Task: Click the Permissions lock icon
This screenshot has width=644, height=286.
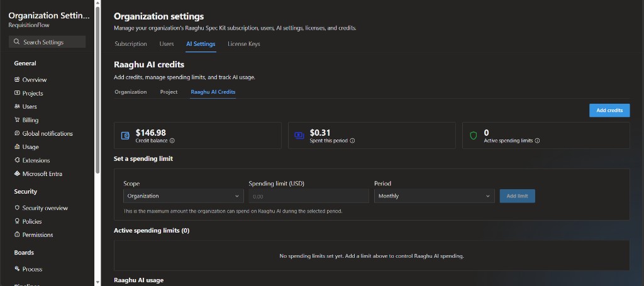Action: (x=17, y=234)
